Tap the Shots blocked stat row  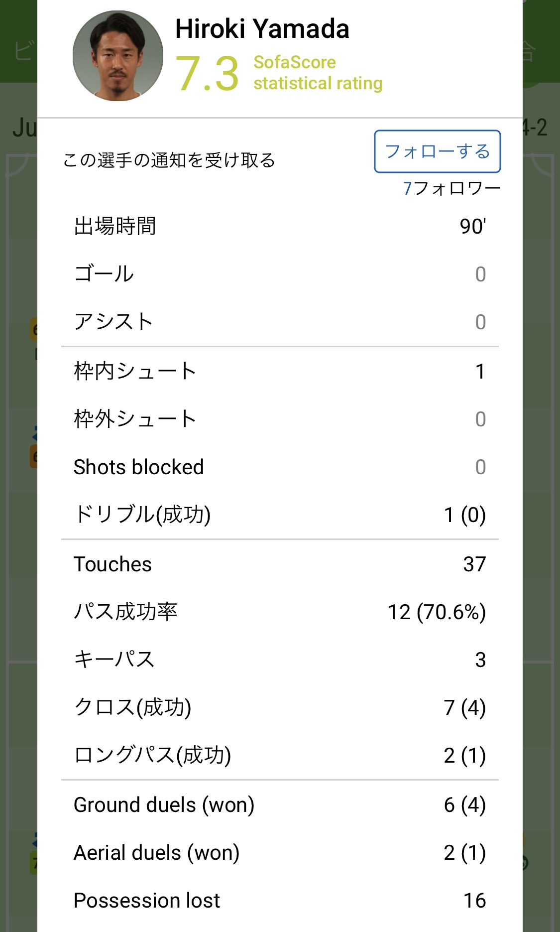pos(280,467)
